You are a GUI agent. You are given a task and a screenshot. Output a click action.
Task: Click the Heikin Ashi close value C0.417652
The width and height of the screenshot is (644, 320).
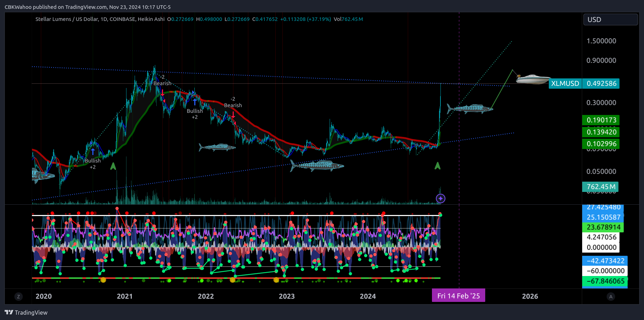point(265,19)
